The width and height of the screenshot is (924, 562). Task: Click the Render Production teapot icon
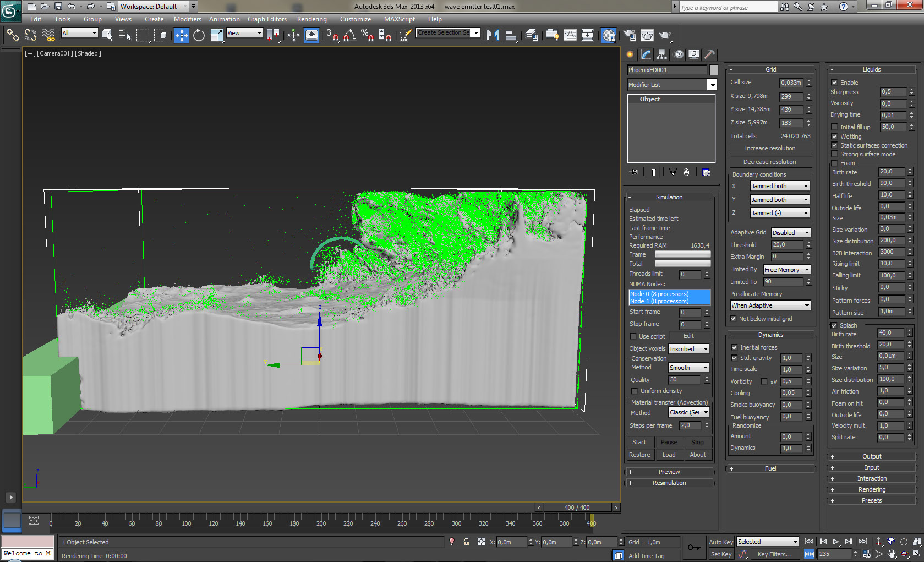pos(665,35)
